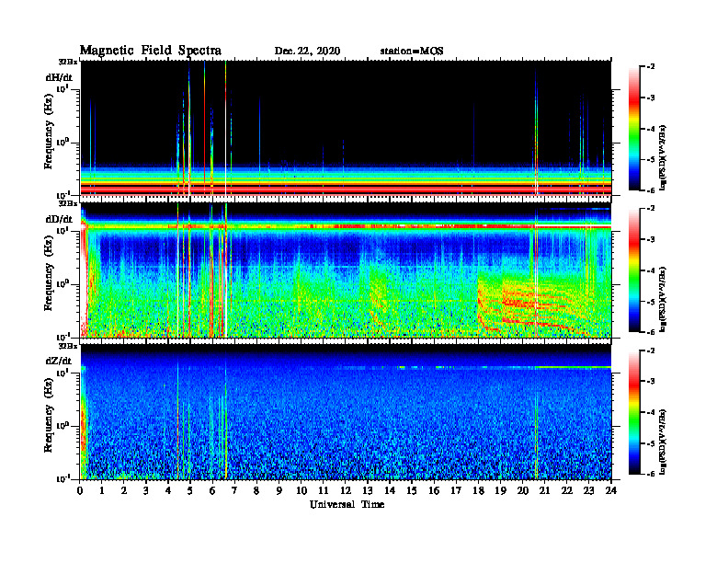
Task: Click hour "10" on the time axis
Action: pos(301,491)
